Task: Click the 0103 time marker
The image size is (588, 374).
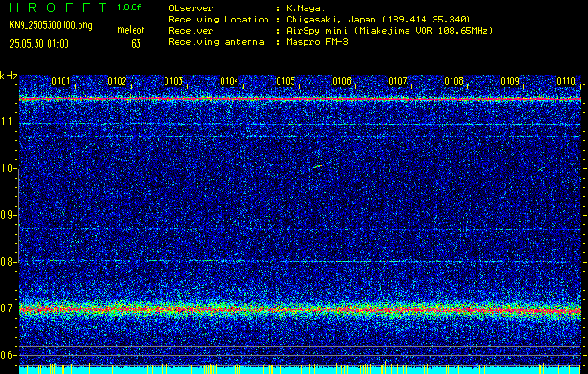Action: (173, 81)
